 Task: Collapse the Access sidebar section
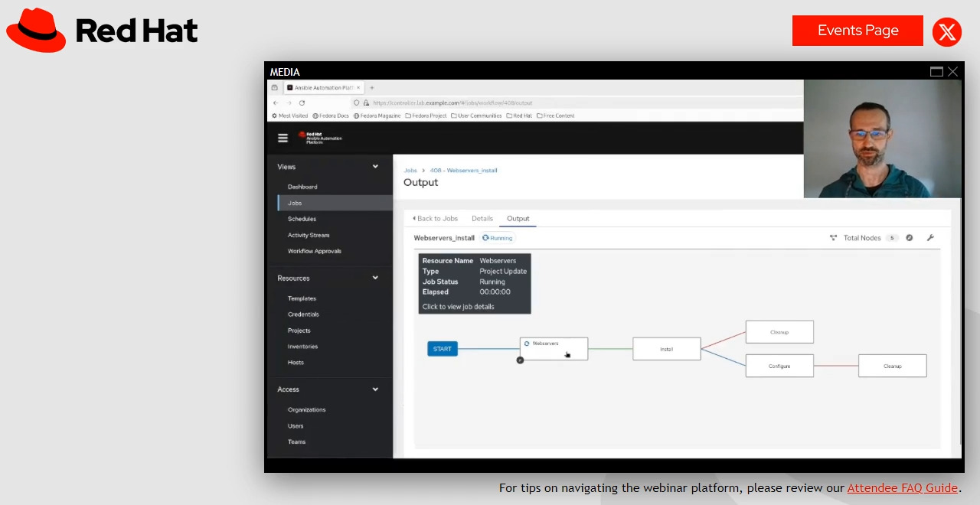(375, 389)
